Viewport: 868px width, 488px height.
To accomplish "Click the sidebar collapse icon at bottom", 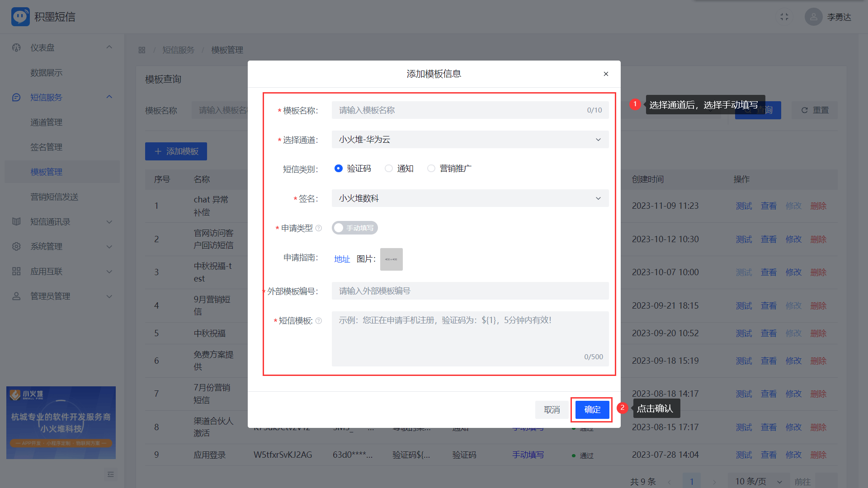I will click(x=110, y=474).
